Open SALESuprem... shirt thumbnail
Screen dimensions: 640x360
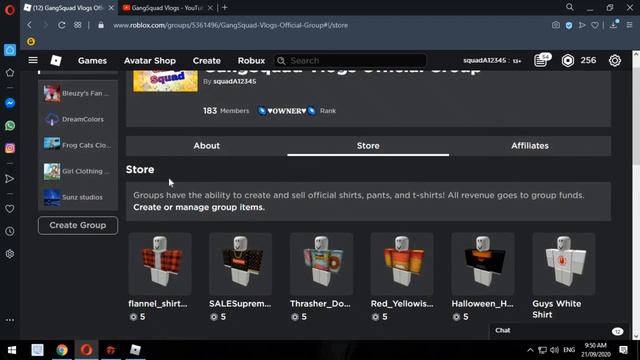pos(240,264)
